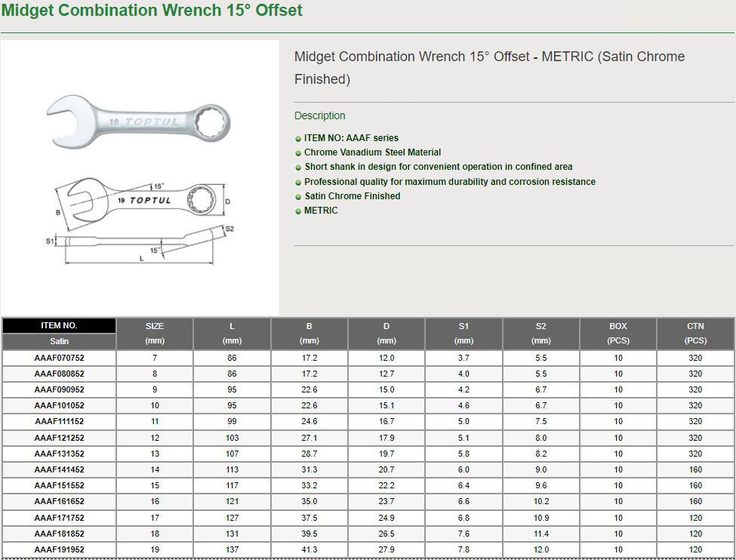Click the Midget Combination Wrench 15° Offset page title
Image resolution: width=736 pixels, height=560 pixels.
tap(152, 11)
